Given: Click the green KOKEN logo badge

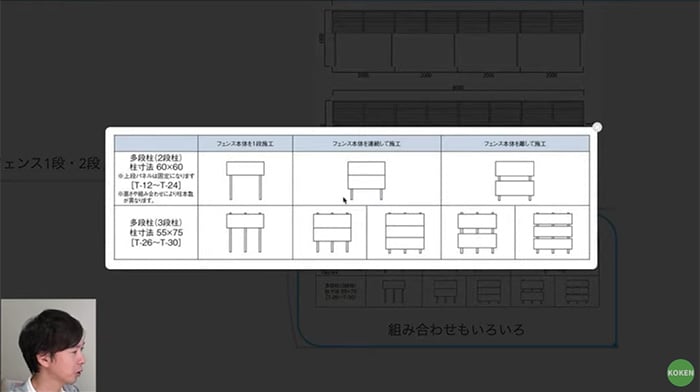Looking at the screenshot, I should point(681,372).
